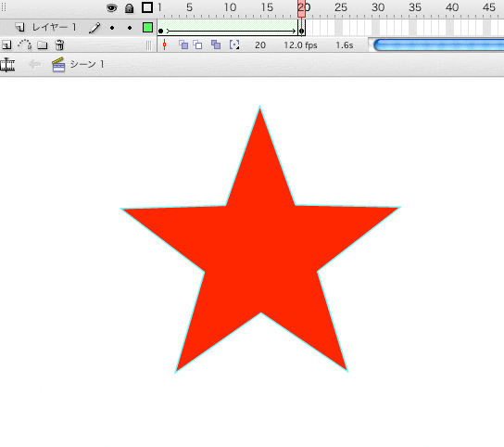Click the シーン 1 scene label
504x447 pixels.
(x=87, y=64)
